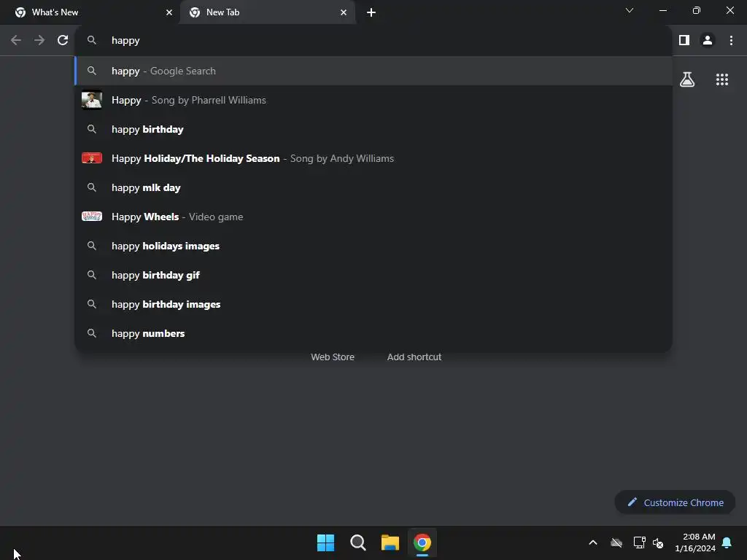Open the notifications bell icon
This screenshot has height=560, width=747.
(x=727, y=542)
